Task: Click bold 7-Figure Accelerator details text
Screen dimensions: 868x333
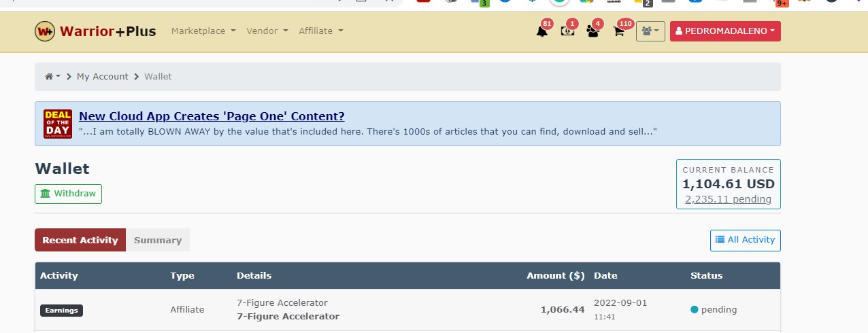Action: click(x=288, y=317)
